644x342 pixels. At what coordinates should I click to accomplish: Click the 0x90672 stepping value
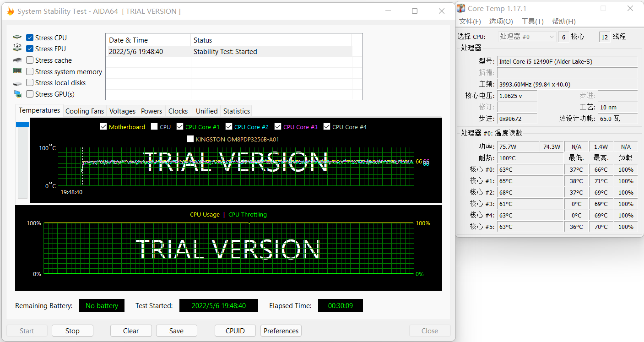[517, 119]
